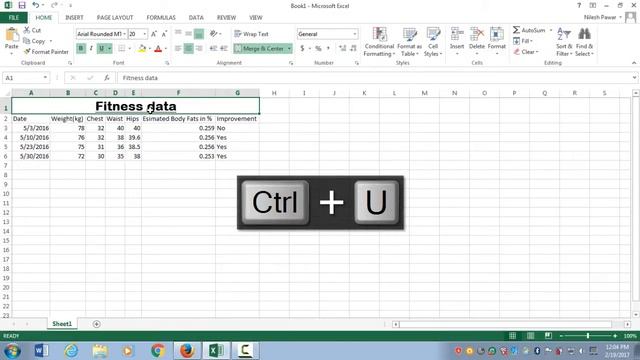Toggle bottom vertical alignment
The width and height of the screenshot is (640, 360).
pos(199,34)
